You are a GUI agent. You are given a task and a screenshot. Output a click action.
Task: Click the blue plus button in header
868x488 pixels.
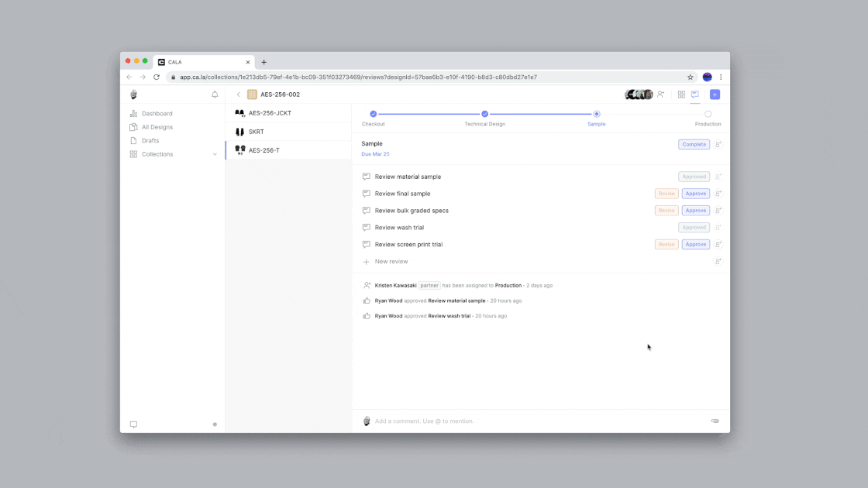pyautogui.click(x=715, y=95)
